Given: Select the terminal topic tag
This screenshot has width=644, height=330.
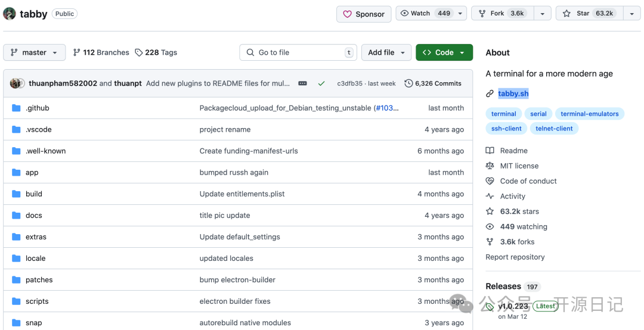Looking at the screenshot, I should click(x=503, y=114).
